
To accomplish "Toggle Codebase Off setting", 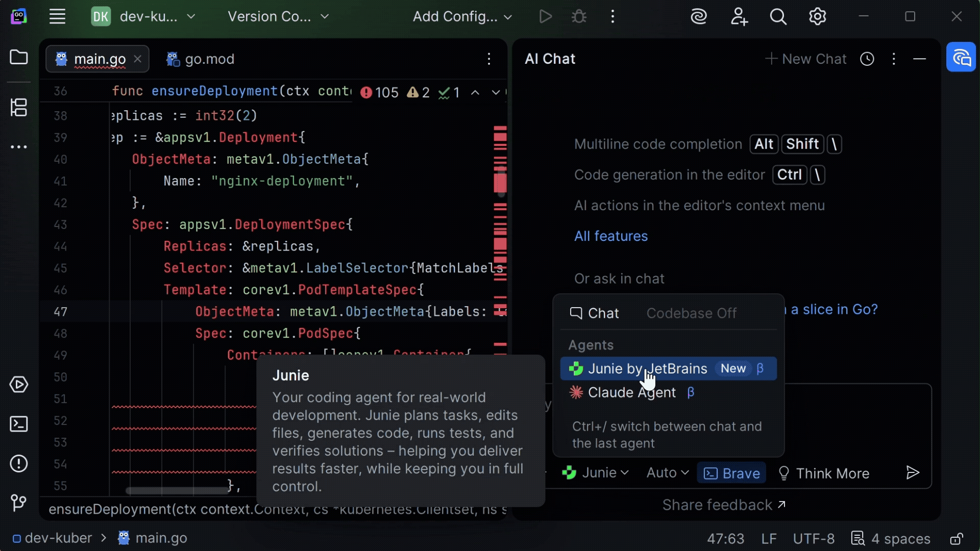I will [x=691, y=313].
